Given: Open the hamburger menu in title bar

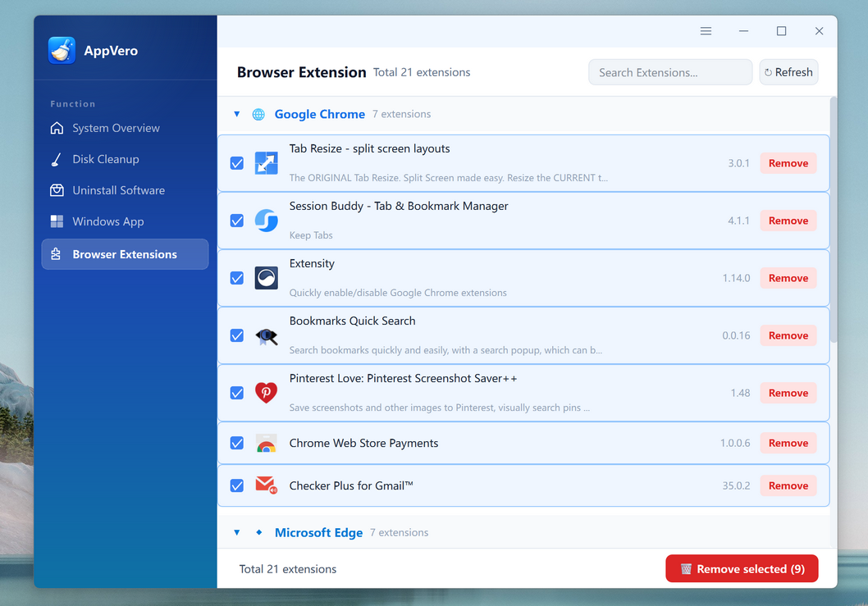Looking at the screenshot, I should coord(706,31).
